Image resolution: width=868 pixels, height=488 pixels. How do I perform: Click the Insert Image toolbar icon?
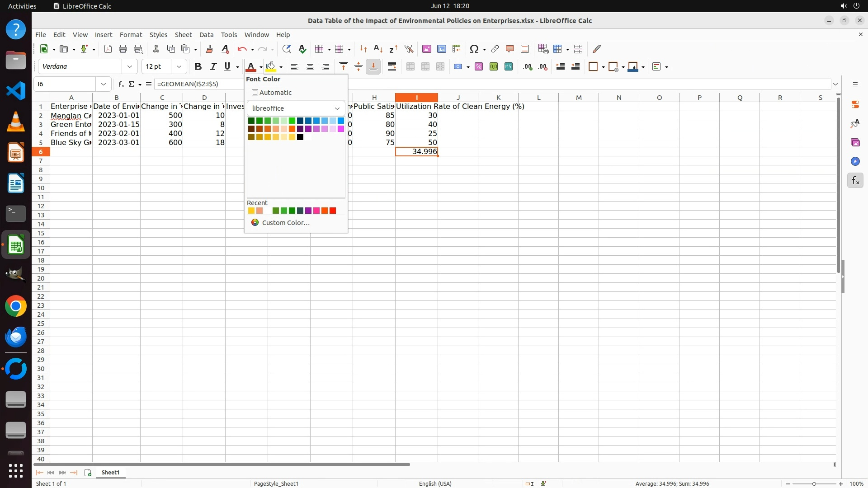point(426,49)
